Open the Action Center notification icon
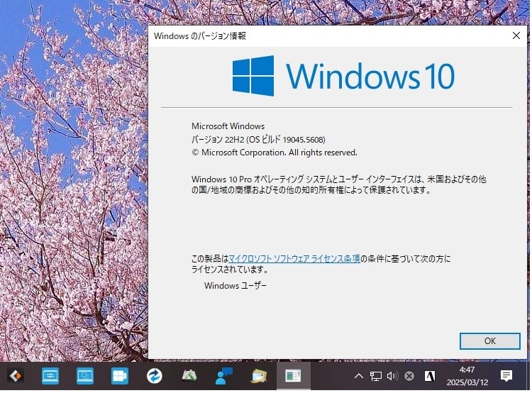Viewport: 532px width, 393px height. 508,377
